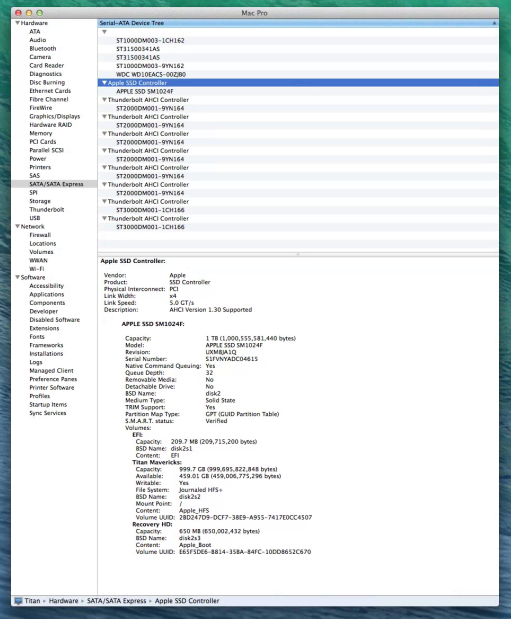Select Graphics/Displays in the sidebar
The height and width of the screenshot is (619, 511).
point(54,116)
